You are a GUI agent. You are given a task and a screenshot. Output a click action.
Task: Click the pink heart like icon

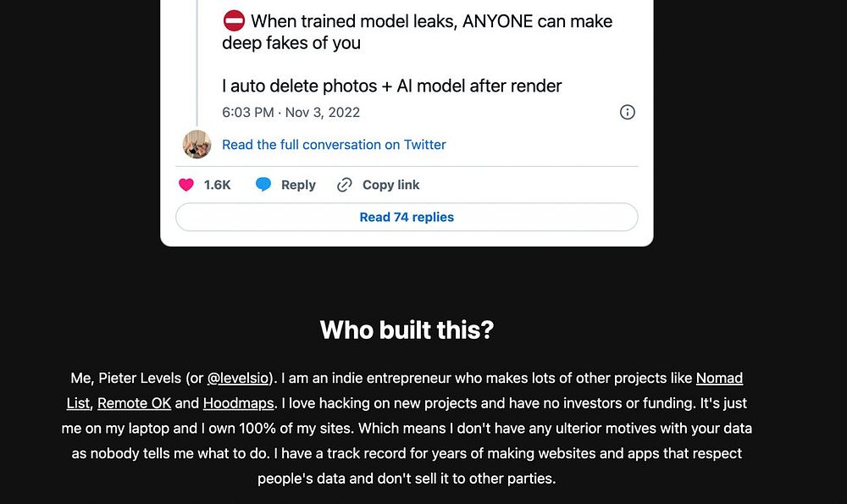pyautogui.click(x=186, y=185)
